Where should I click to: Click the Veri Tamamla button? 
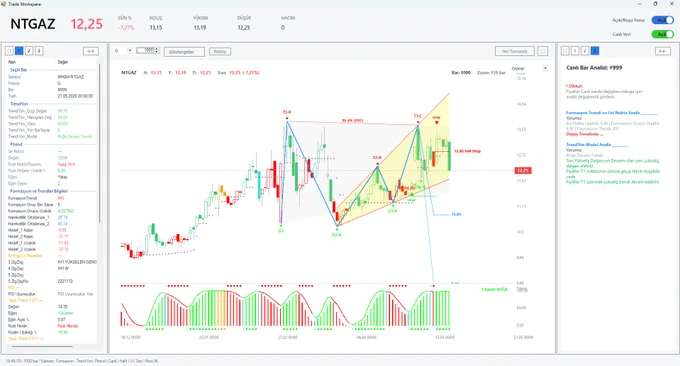click(514, 51)
